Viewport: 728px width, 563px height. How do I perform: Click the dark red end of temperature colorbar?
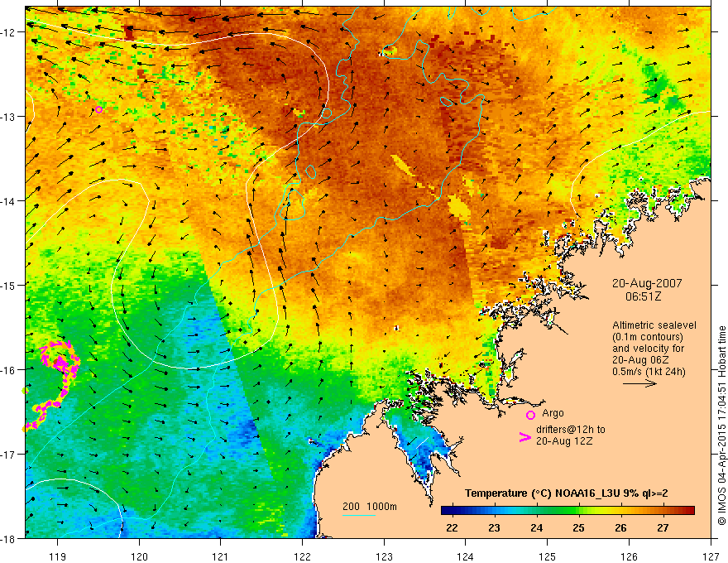688,511
